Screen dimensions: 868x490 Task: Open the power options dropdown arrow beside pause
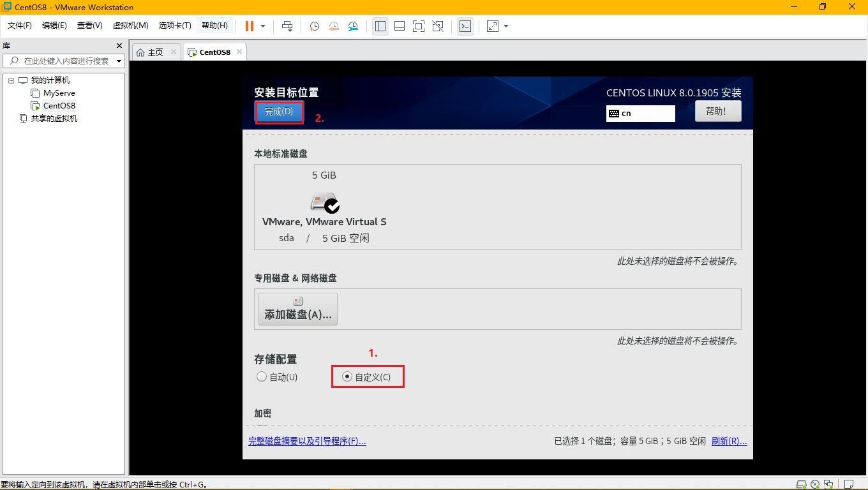tap(262, 26)
